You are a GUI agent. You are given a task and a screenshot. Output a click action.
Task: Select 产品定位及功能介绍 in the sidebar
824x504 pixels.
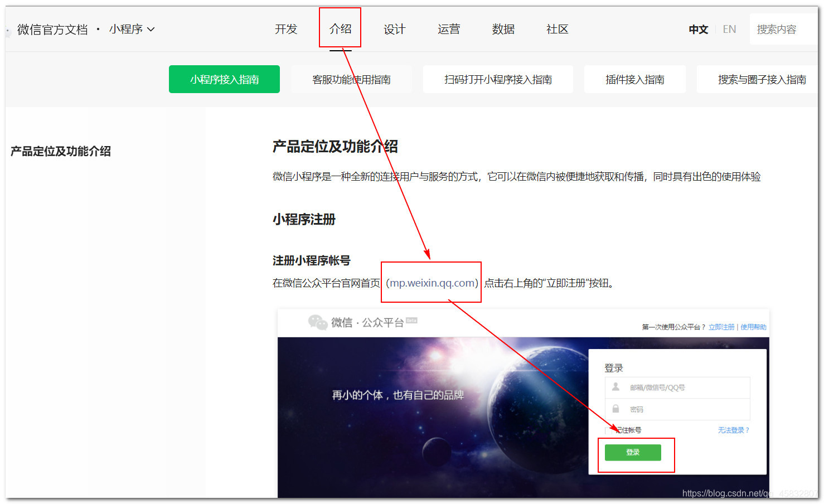pyautogui.click(x=61, y=151)
